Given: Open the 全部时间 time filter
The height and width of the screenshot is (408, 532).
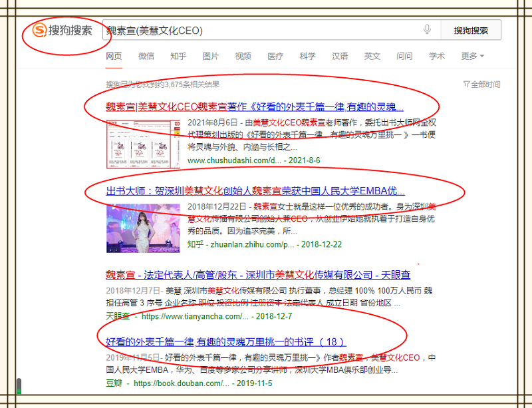Looking at the screenshot, I should (x=481, y=85).
